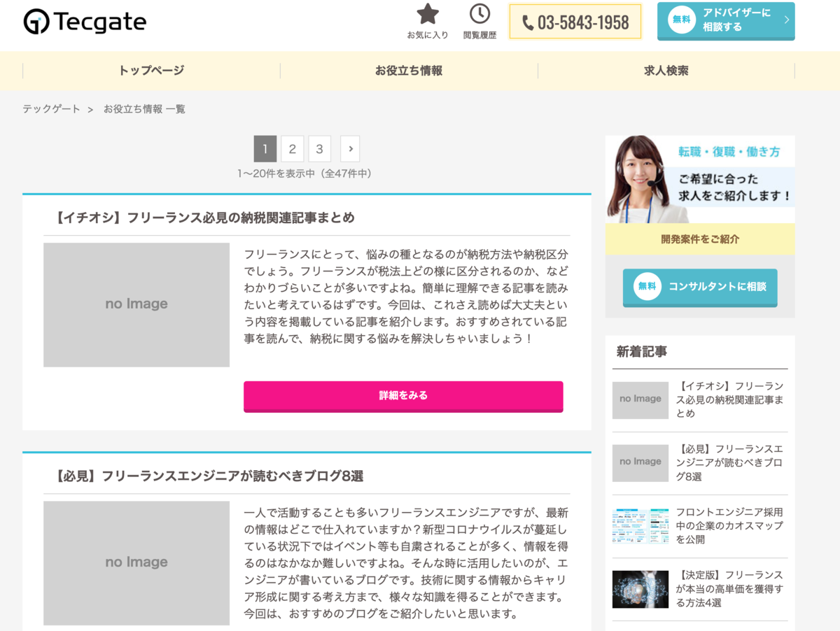Open the 求人検索 menu item
Screen dimensions: 840x631
click(x=666, y=71)
